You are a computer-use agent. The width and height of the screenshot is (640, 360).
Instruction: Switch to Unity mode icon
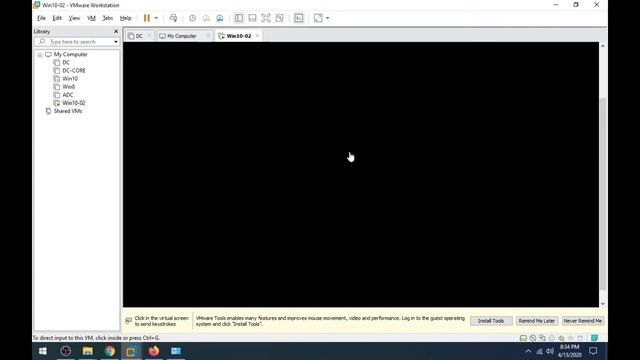pyautogui.click(x=280, y=18)
